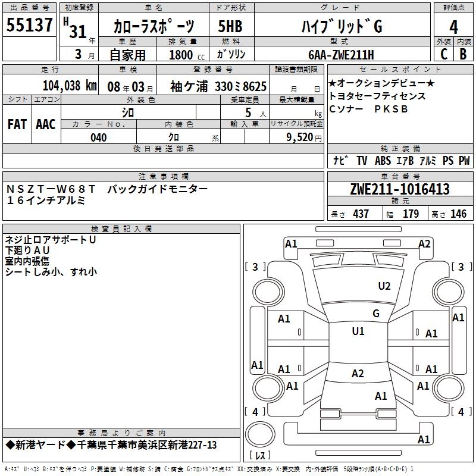Select the U2 mark on the hood
Screen dimensions: 476x476
[384, 286]
